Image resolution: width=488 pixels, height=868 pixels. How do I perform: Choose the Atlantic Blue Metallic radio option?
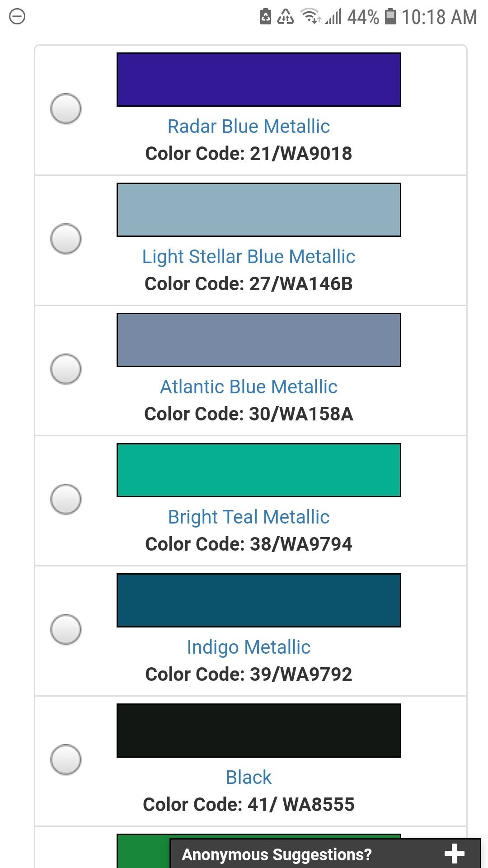coord(66,369)
